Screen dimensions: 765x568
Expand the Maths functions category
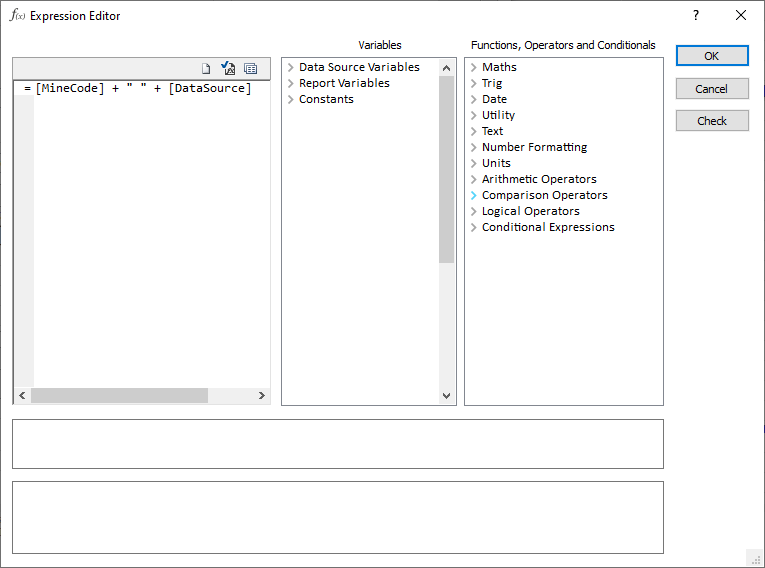pyautogui.click(x=474, y=68)
